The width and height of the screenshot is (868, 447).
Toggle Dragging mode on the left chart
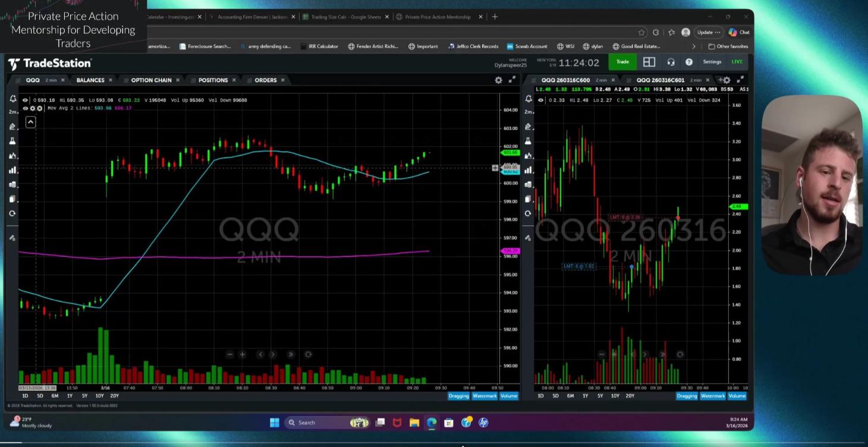point(458,396)
